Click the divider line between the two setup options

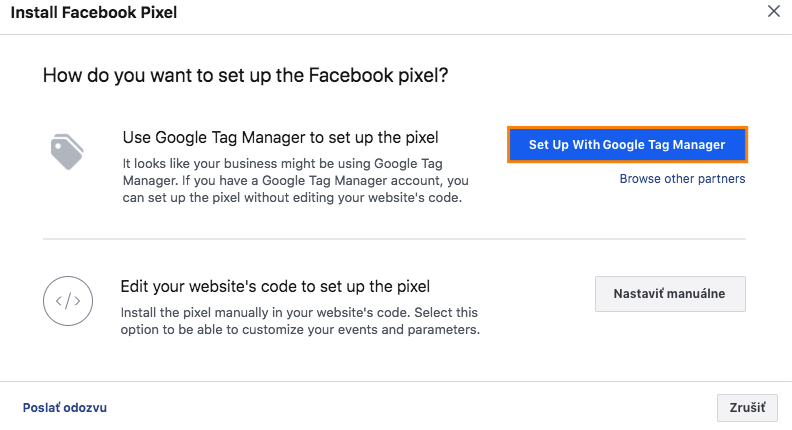(x=394, y=239)
